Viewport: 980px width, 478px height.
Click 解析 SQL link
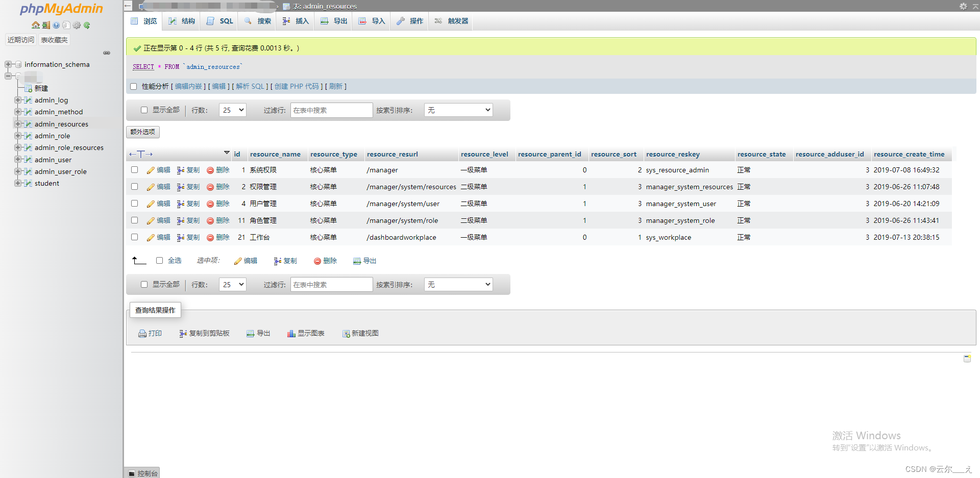click(250, 87)
